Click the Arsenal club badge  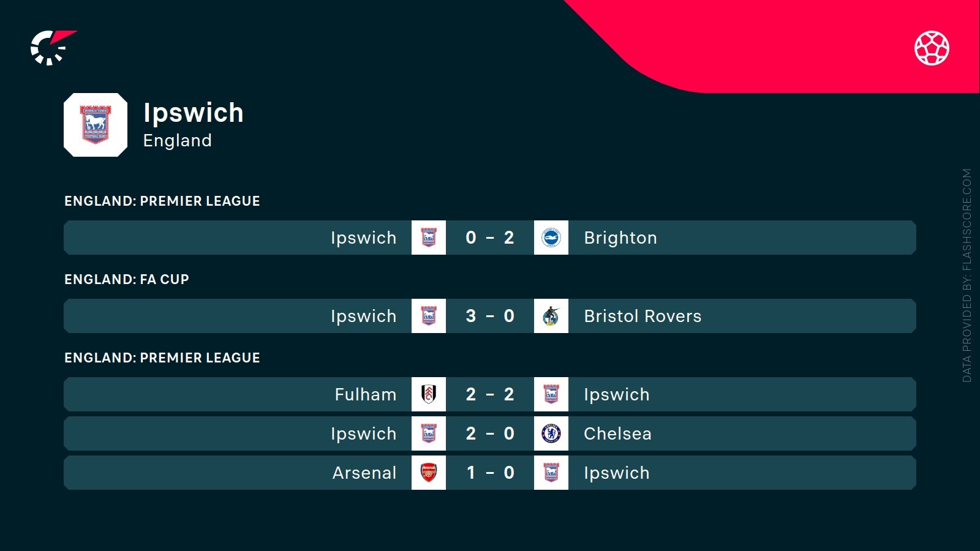click(429, 473)
